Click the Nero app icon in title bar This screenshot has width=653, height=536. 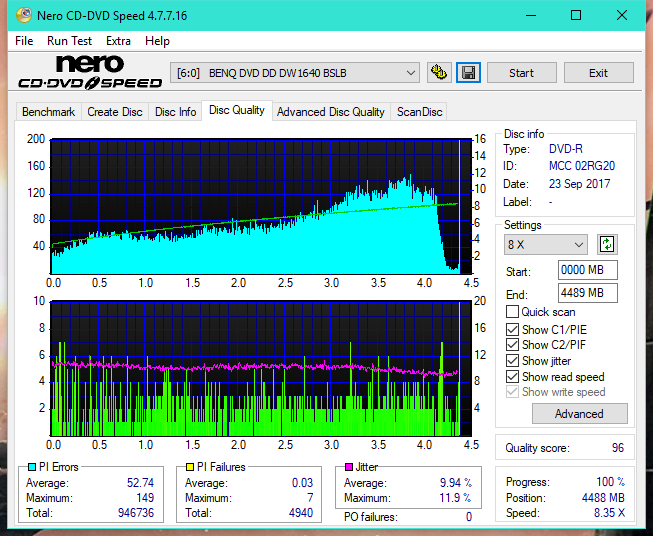pyautogui.click(x=24, y=15)
